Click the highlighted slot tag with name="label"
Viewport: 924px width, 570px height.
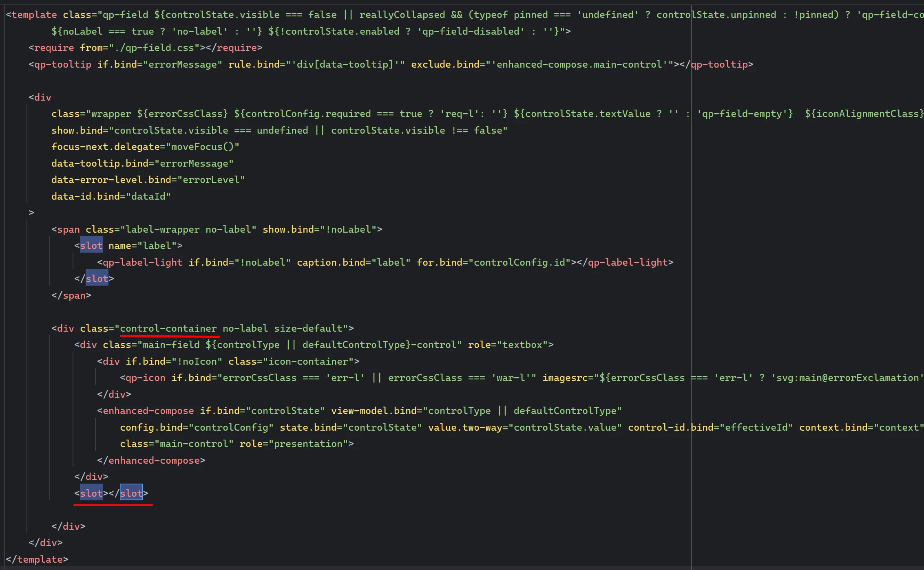click(x=91, y=246)
